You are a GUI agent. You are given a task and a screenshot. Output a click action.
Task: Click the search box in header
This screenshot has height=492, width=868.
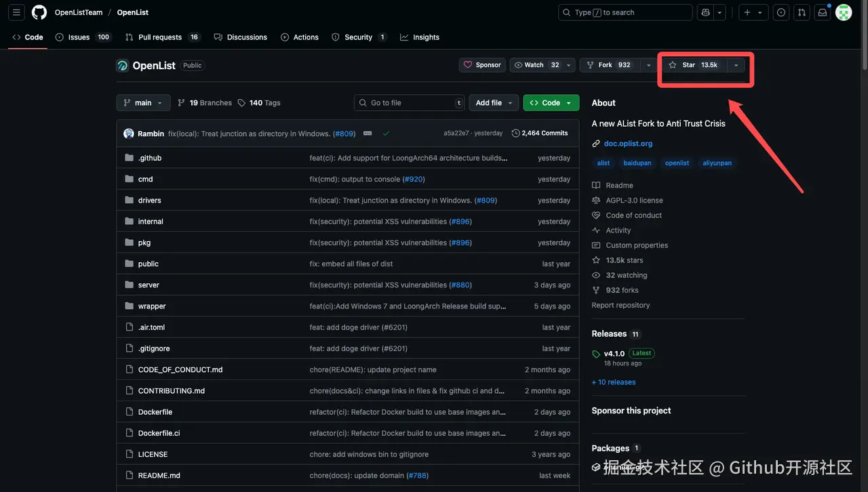point(625,12)
